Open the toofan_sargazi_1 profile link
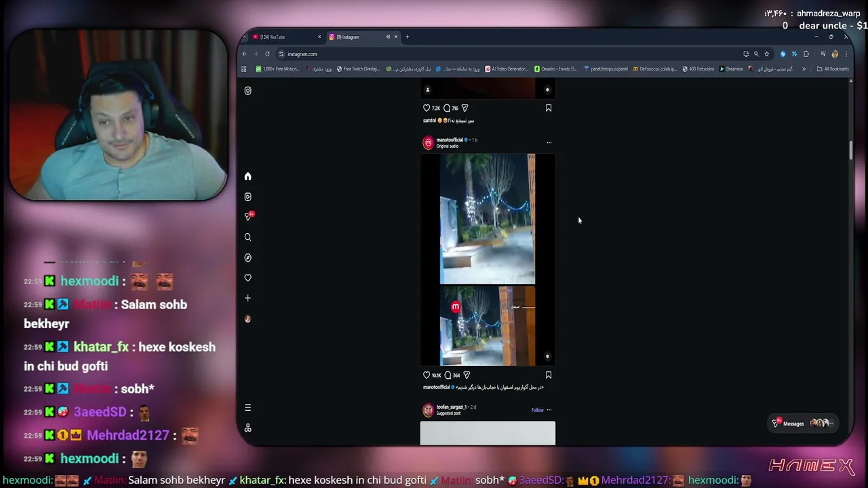This screenshot has height=488, width=868. point(452,407)
